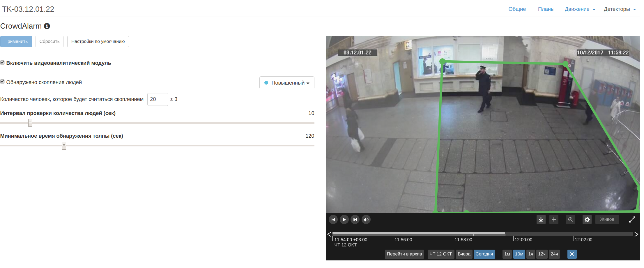Open the Повышенный priority dropdown
The width and height of the screenshot is (644, 268).
[287, 83]
